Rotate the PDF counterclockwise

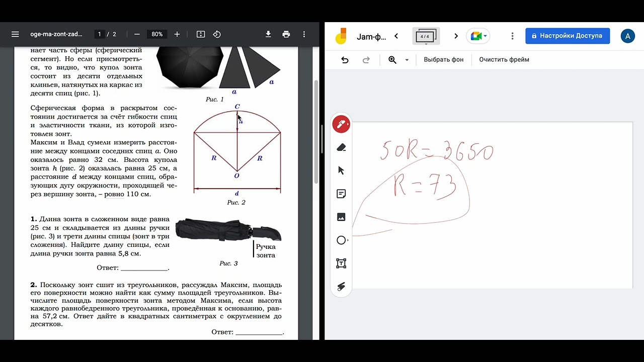click(x=217, y=34)
